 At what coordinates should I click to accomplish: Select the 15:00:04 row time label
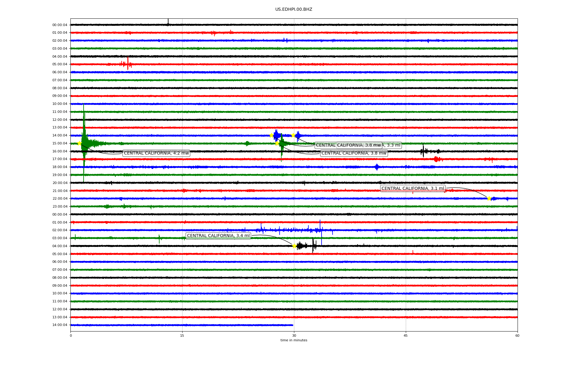(60, 143)
